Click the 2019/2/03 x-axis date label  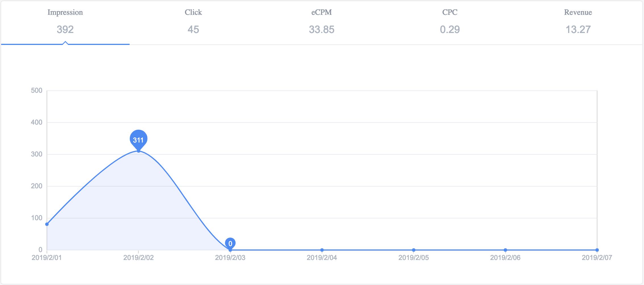tap(230, 258)
